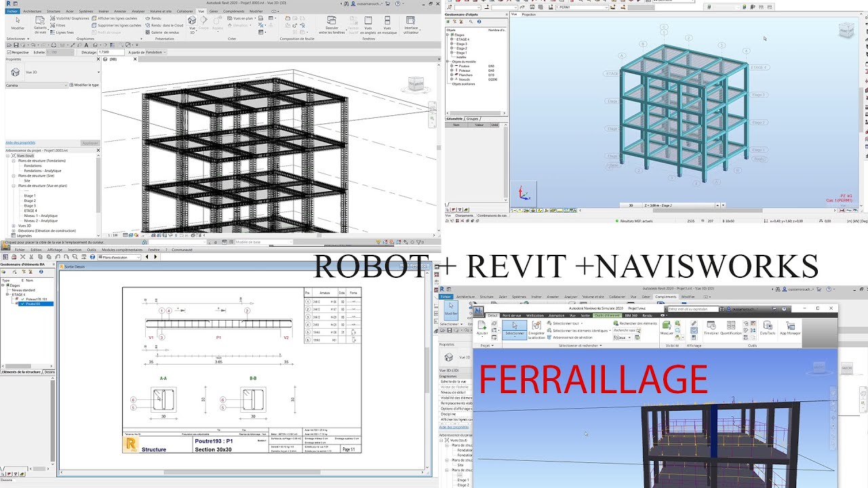Expand Vues 3D node in Revit project browser
868x488 pixels.
pos(14,226)
